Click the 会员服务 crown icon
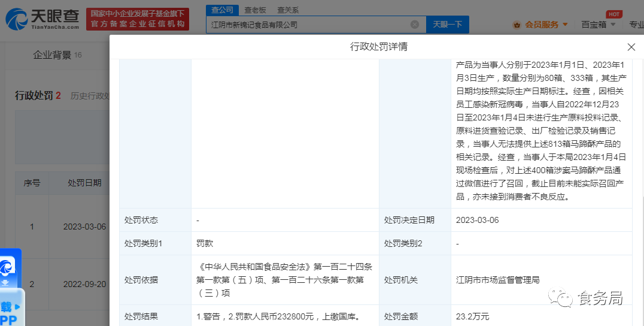The height and width of the screenshot is (326, 644). pyautogui.click(x=517, y=25)
